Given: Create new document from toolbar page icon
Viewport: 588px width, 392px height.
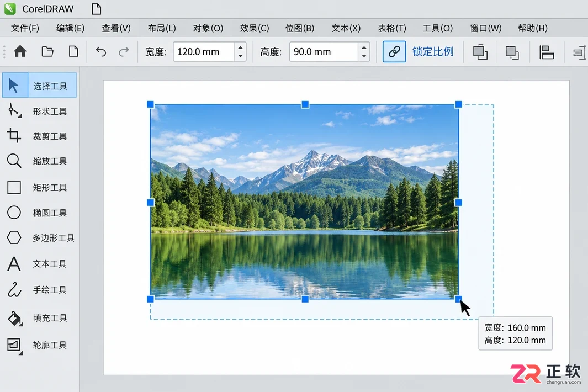Looking at the screenshot, I should click(x=73, y=51).
